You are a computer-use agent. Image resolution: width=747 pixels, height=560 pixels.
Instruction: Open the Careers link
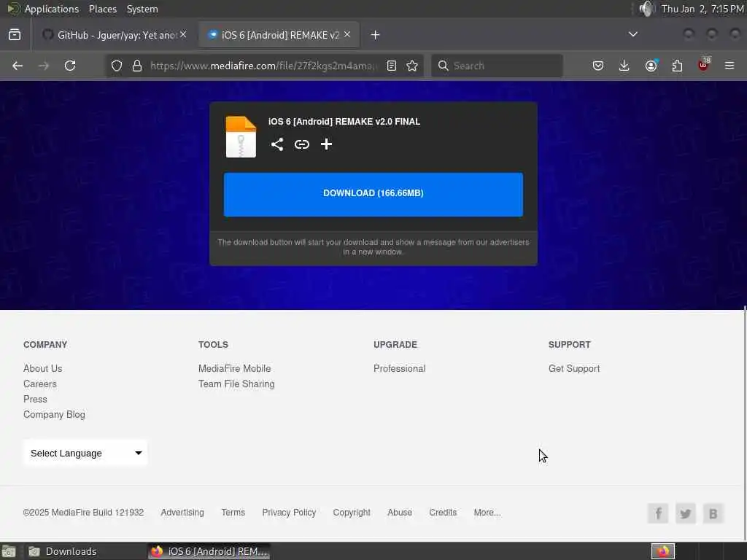40,384
